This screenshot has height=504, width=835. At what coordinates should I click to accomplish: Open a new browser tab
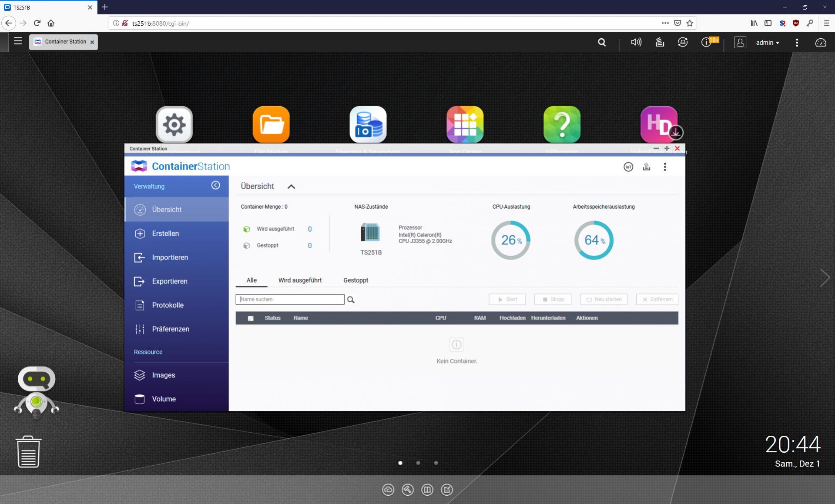tap(105, 7)
